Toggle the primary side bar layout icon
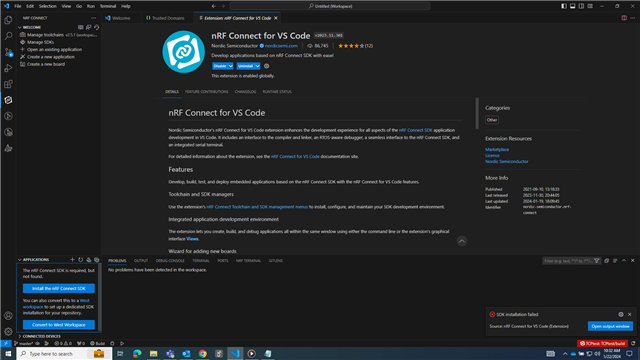640x360 pixels. coord(564,6)
